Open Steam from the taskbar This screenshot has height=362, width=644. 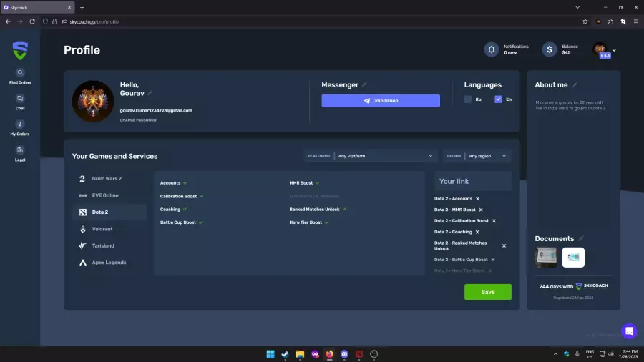(285, 354)
